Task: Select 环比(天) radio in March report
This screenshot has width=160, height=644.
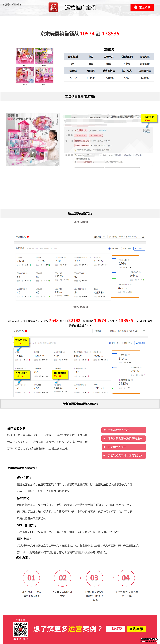Action: (x=109, y=249)
